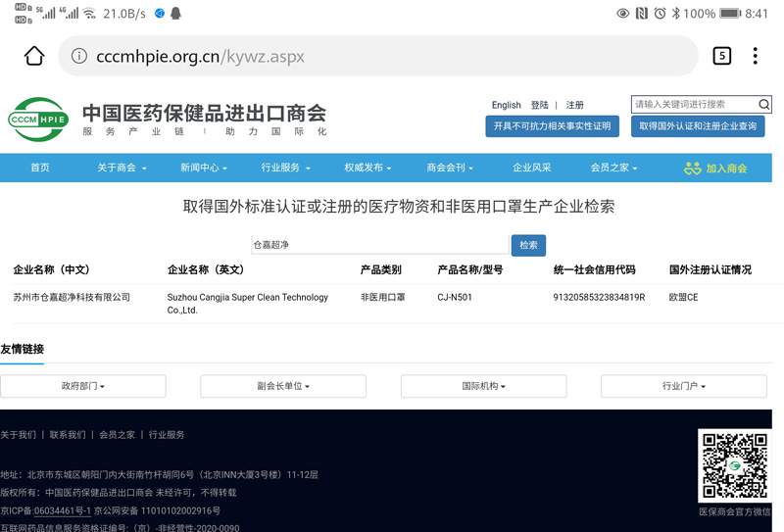The width and height of the screenshot is (784, 532).
Task: Expand the 关于商会 dropdown menu
Action: click(122, 168)
